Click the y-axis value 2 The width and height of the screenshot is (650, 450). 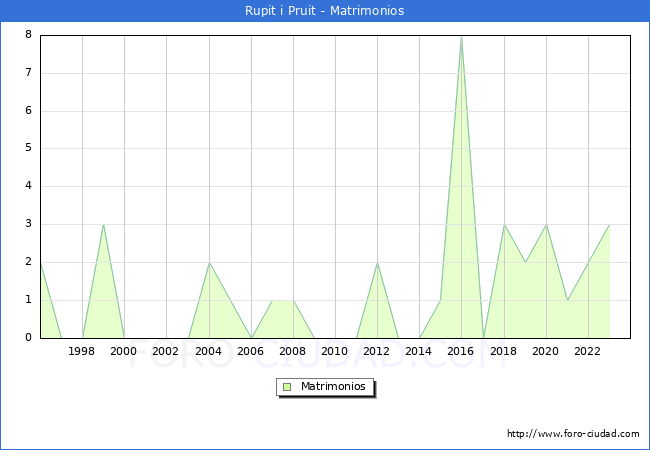[28, 261]
